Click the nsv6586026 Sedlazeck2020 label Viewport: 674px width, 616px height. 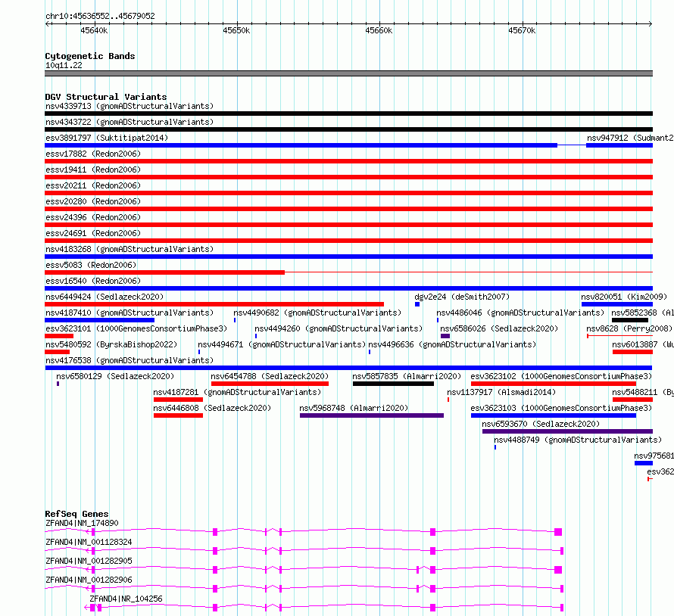pos(499,328)
